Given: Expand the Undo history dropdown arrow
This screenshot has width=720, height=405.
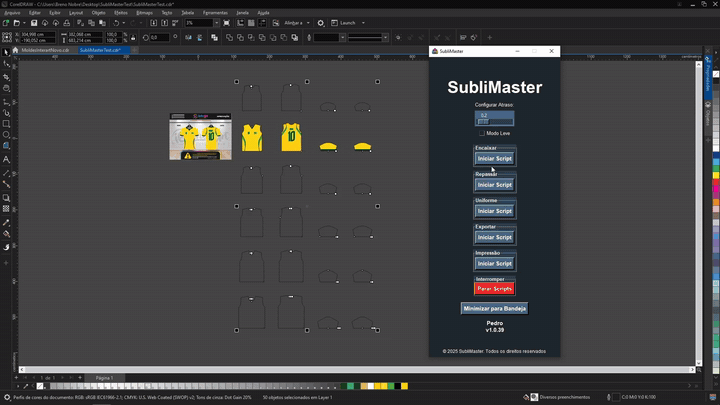Looking at the screenshot, I should [124, 23].
